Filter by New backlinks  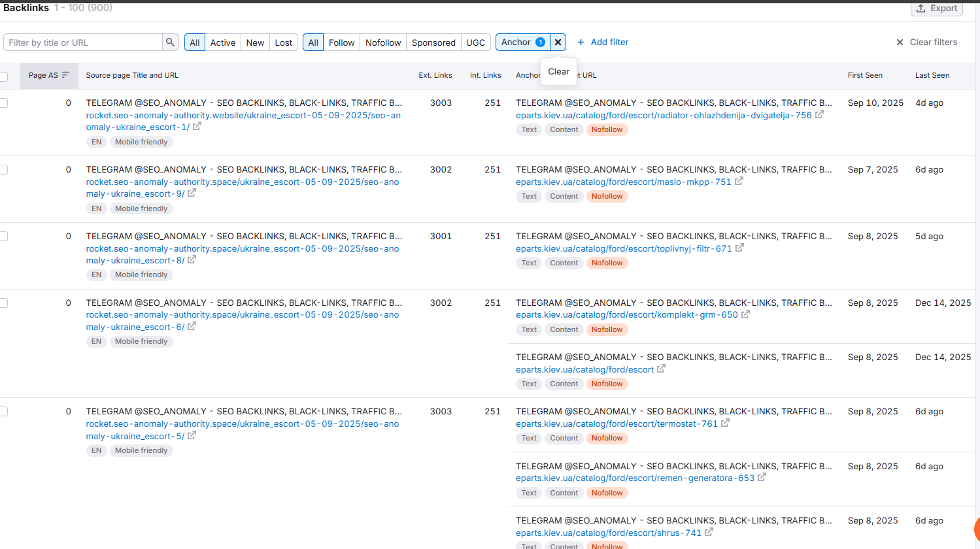tap(255, 42)
